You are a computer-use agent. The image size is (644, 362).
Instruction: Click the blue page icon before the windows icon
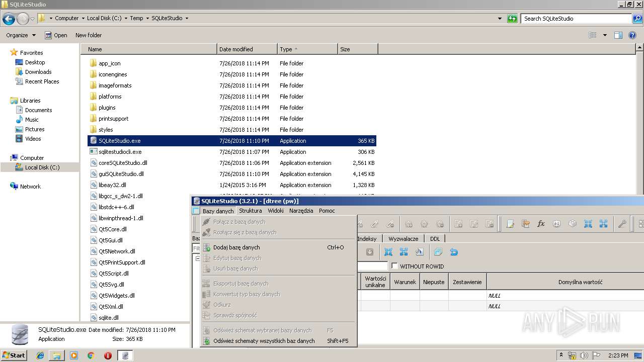tap(419, 252)
